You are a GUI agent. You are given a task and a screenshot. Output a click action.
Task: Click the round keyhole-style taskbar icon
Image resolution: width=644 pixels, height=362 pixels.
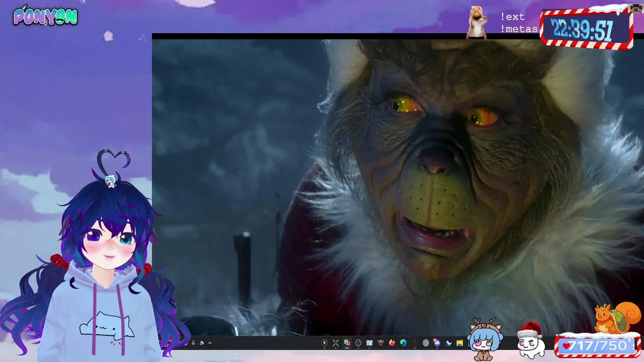click(325, 343)
